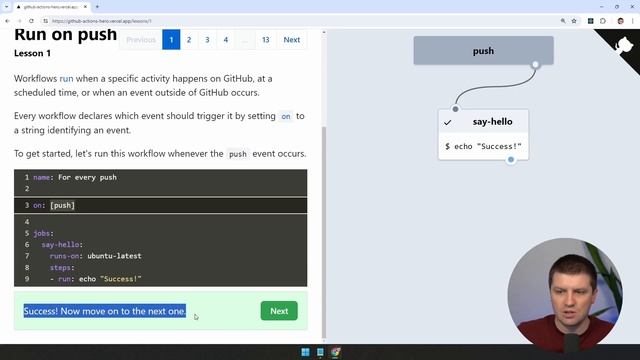
Task: Click the site info icon beside URL
Action: 45,21
